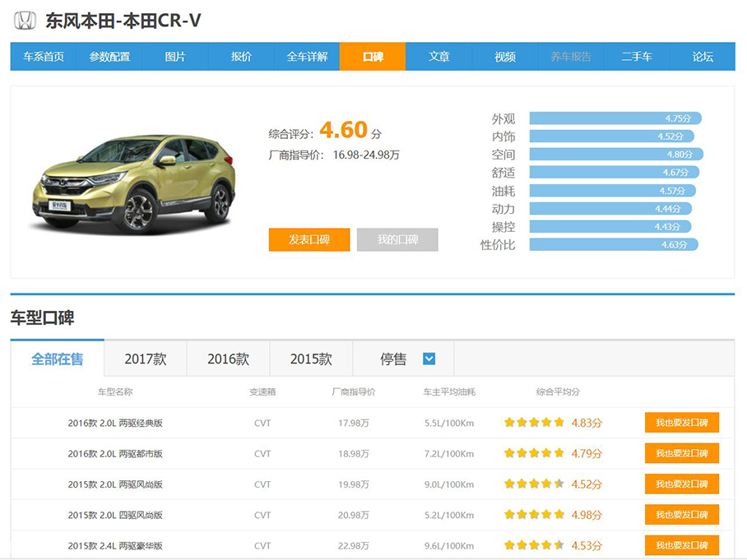
Task: Click the 发表口碑 button
Action: click(309, 239)
